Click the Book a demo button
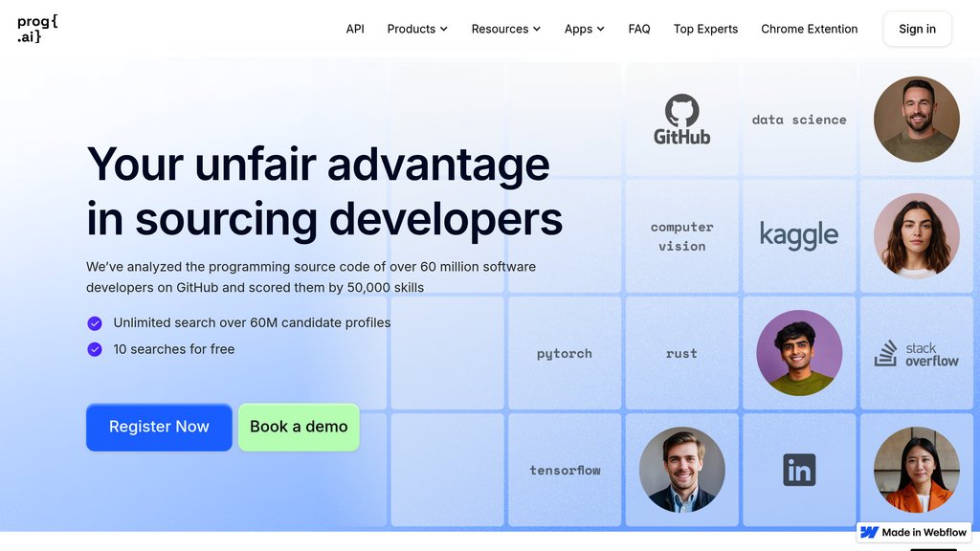 [299, 427]
